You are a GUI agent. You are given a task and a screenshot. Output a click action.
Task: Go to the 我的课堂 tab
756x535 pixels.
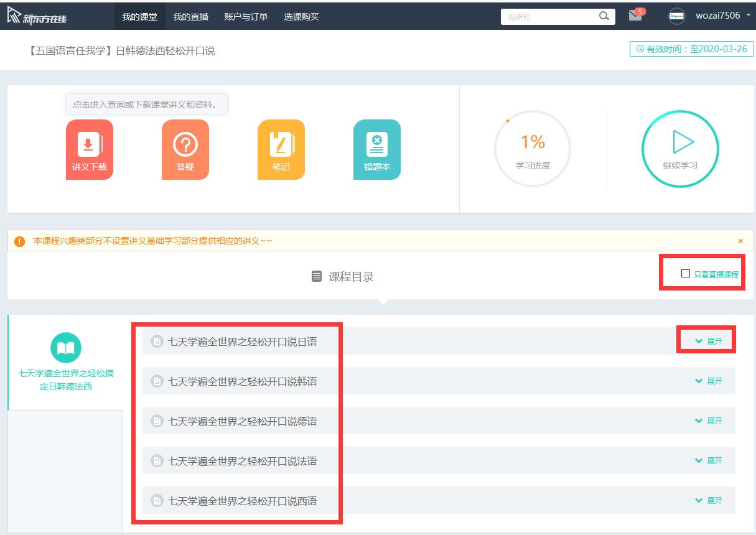[140, 17]
